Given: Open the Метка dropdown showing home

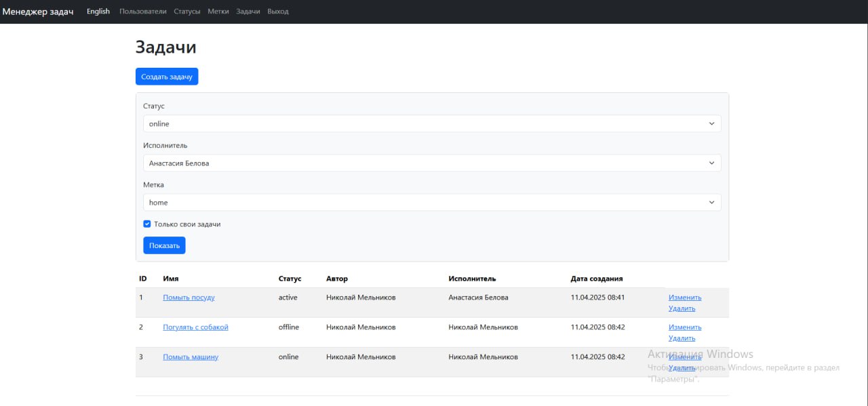Looking at the screenshot, I should click(x=431, y=203).
